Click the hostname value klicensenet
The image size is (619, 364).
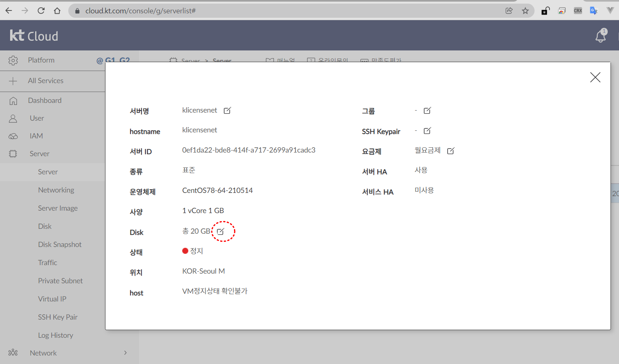pos(200,130)
